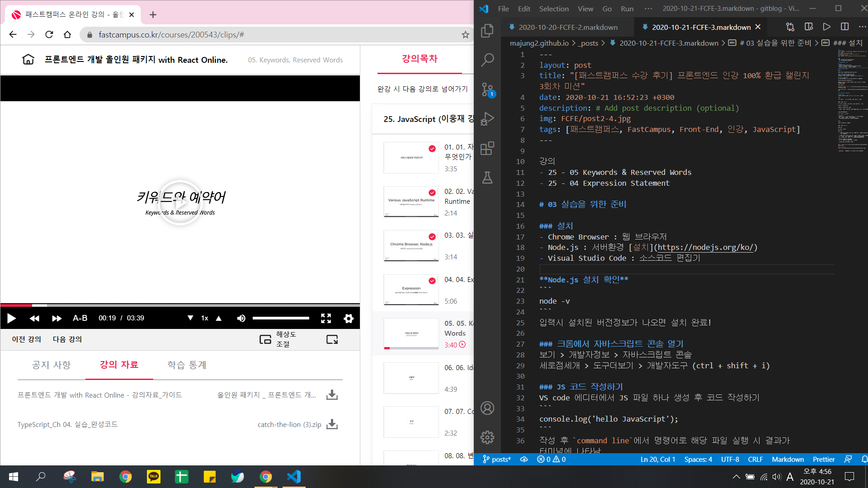The image size is (868, 488).
Task: Open editor More Actions ellipsis
Action: pyautogui.click(x=862, y=27)
